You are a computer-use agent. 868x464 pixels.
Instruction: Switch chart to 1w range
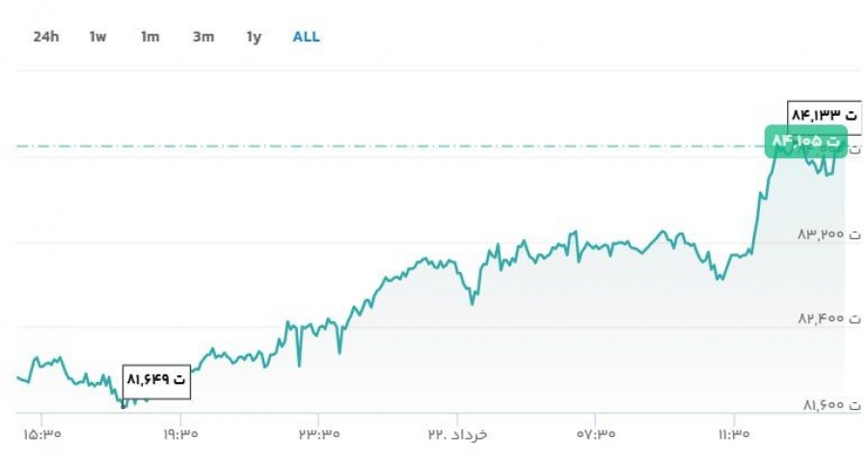click(x=97, y=37)
